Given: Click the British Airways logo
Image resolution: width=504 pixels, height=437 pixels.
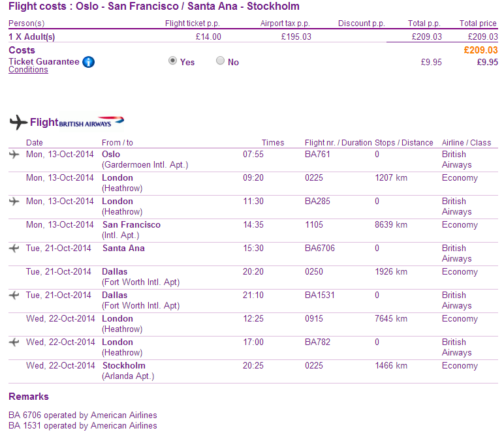Looking at the screenshot, I should point(91,122).
